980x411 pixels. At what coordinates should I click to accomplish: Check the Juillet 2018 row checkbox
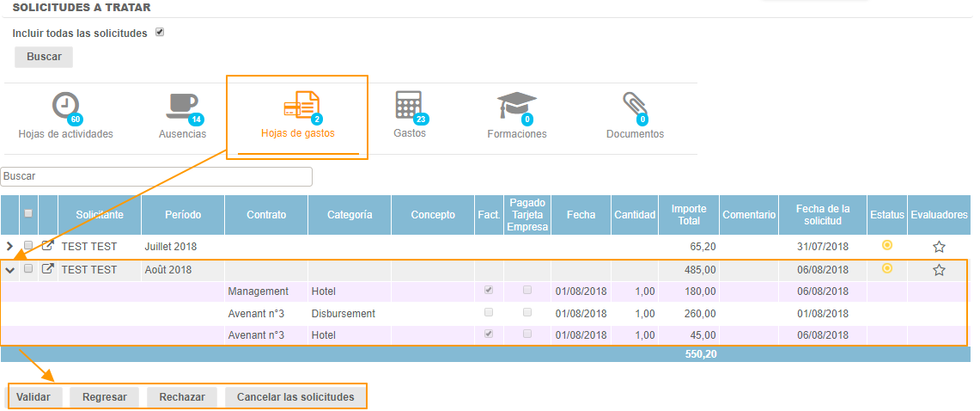pyautogui.click(x=28, y=246)
